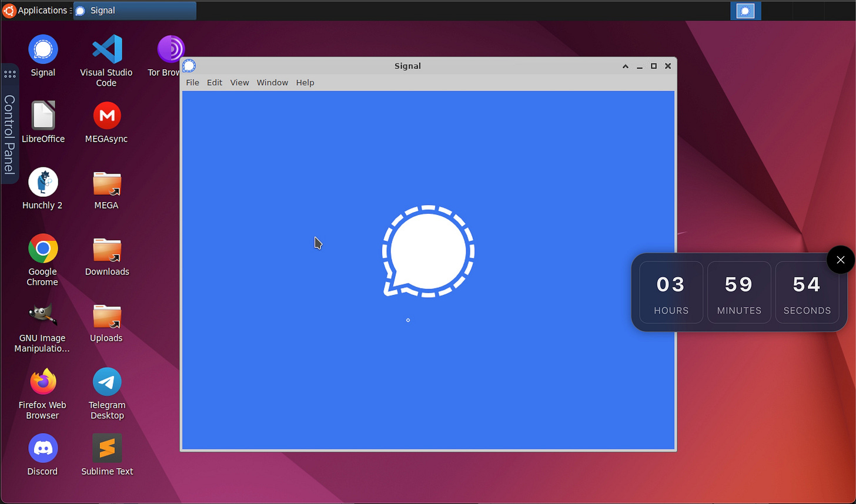Select the Signal taskbar window button
The width and height of the screenshot is (856, 504).
pos(135,11)
